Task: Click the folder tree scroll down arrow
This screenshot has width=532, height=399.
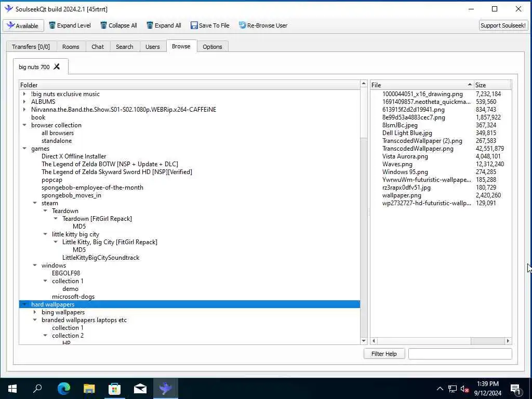Action: (x=364, y=341)
